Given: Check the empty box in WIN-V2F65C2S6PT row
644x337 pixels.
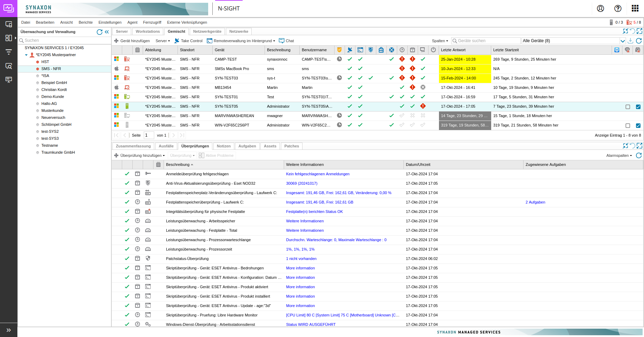Looking at the screenshot, I should coord(628,125).
